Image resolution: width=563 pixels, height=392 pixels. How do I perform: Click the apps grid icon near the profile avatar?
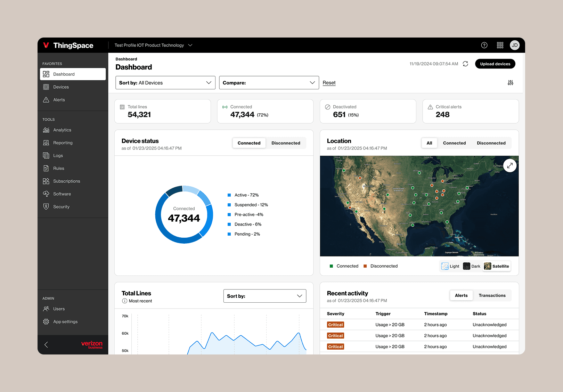pos(500,45)
